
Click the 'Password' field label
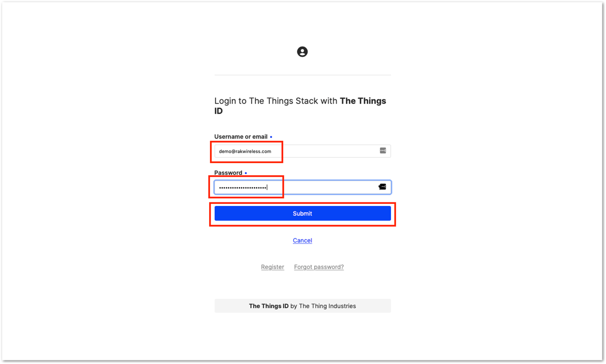point(228,173)
